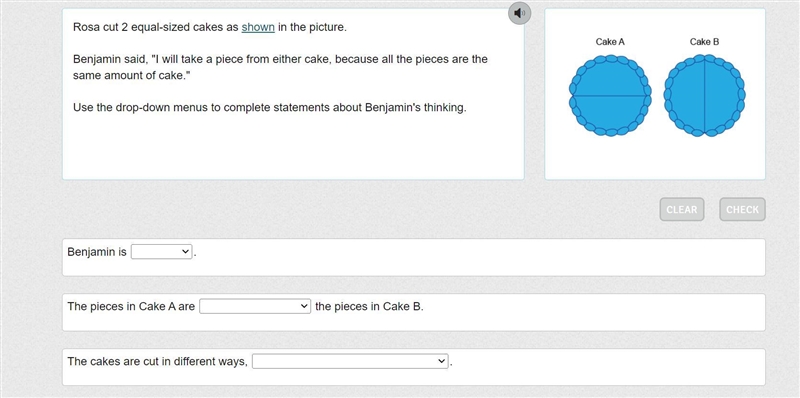Expand the Cake A pieces comparison drop-down

click(255, 307)
